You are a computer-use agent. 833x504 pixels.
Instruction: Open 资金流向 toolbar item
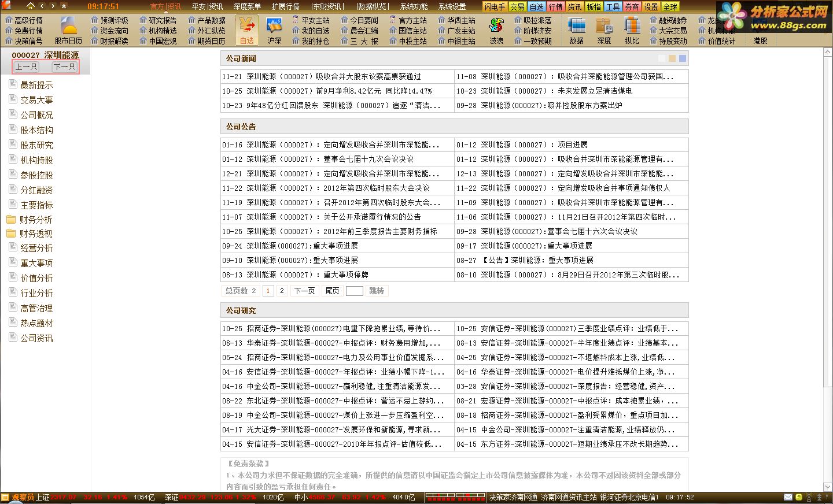point(109,31)
